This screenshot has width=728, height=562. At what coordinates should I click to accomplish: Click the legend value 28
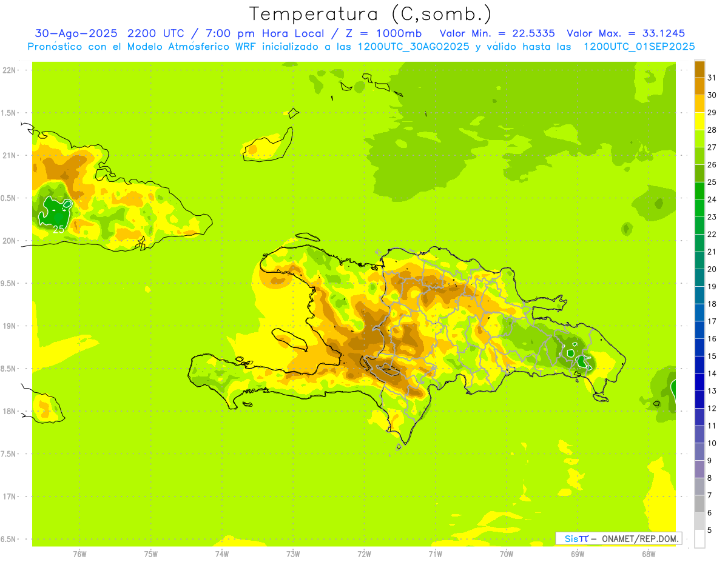coord(712,130)
